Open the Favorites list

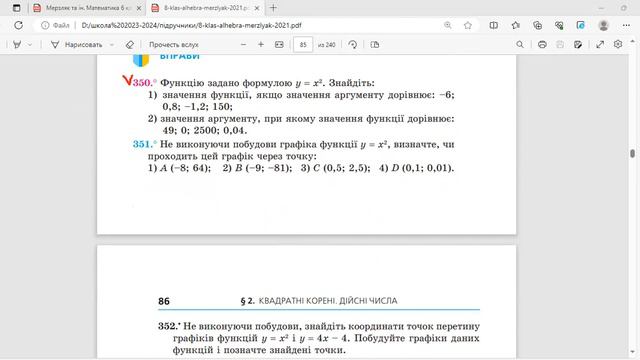coord(516,25)
